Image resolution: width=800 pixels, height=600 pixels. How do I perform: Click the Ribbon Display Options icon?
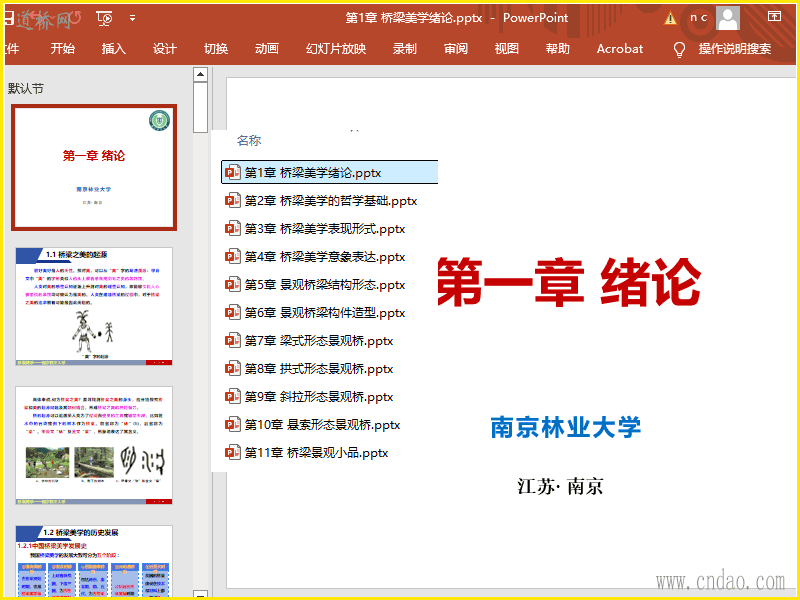click(774, 17)
